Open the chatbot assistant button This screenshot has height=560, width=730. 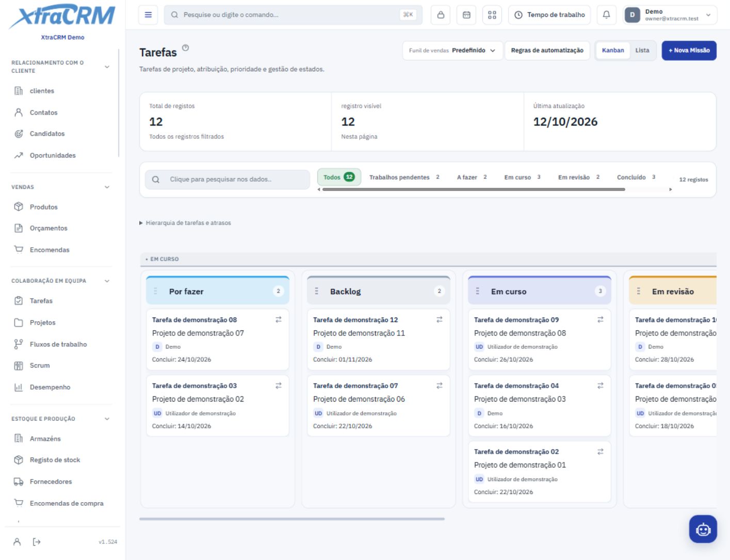[703, 529]
